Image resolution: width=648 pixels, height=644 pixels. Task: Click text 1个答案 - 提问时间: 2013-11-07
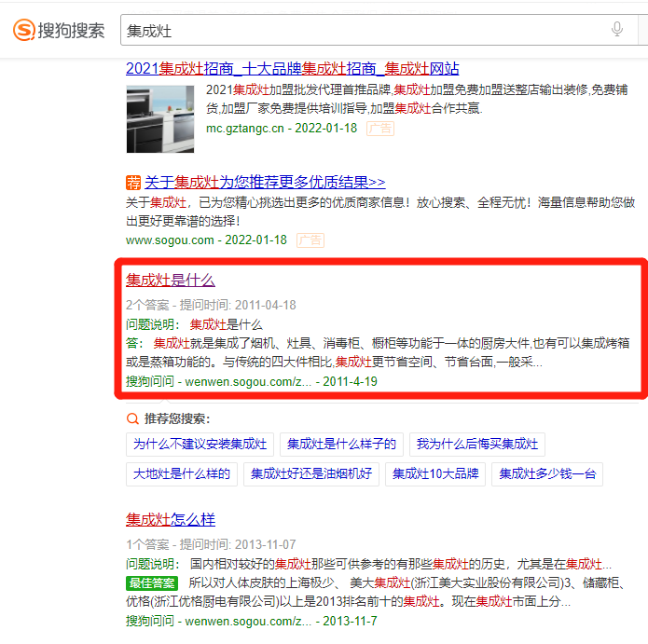click(x=211, y=544)
